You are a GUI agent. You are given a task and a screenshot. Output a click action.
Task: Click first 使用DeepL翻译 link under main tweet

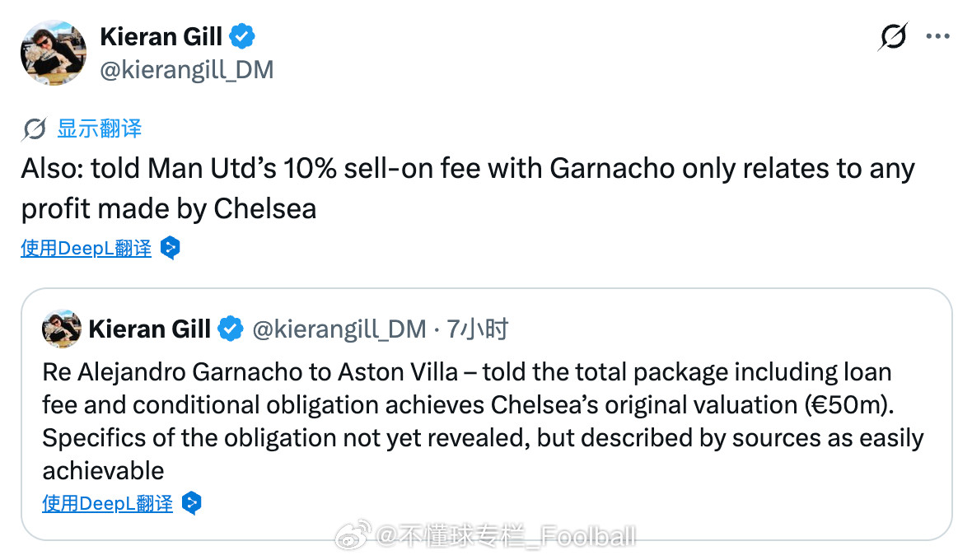[x=86, y=249]
